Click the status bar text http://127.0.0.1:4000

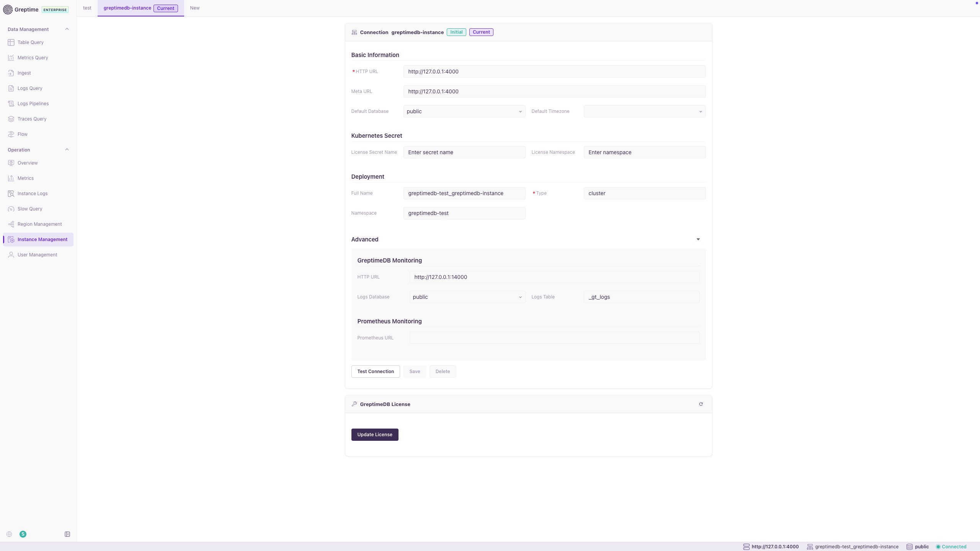click(775, 547)
